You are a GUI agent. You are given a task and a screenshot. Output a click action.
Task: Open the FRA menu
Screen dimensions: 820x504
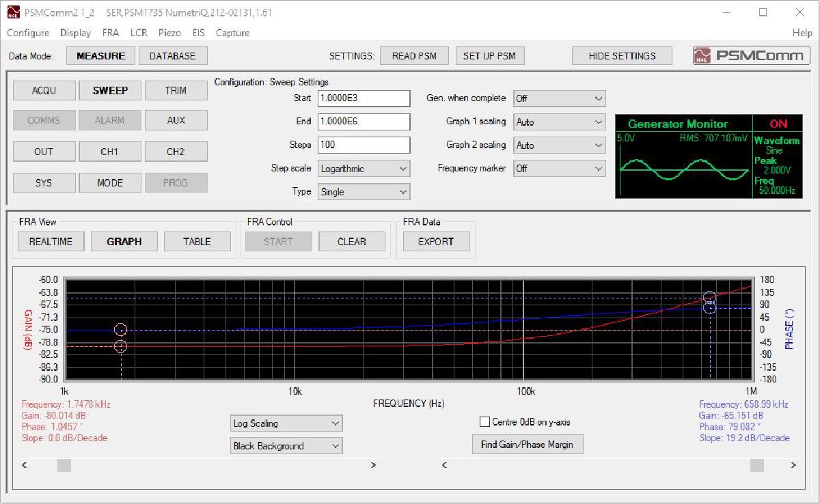111,32
